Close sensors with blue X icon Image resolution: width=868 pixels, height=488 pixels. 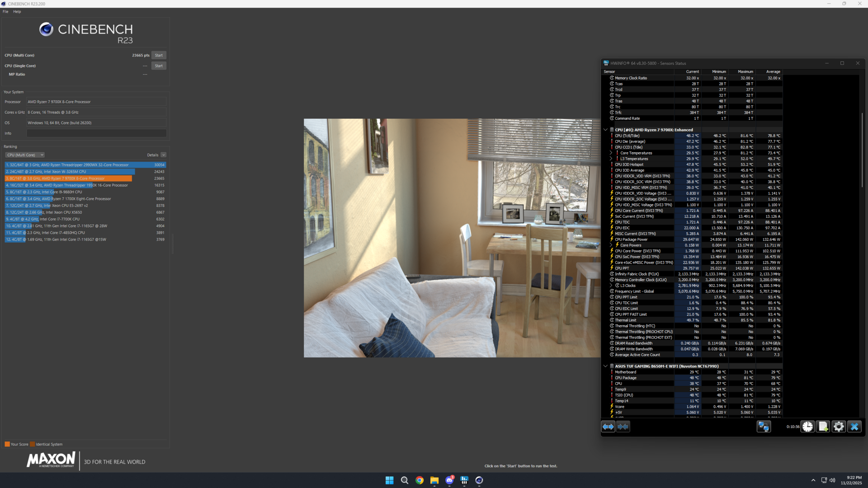click(x=854, y=427)
